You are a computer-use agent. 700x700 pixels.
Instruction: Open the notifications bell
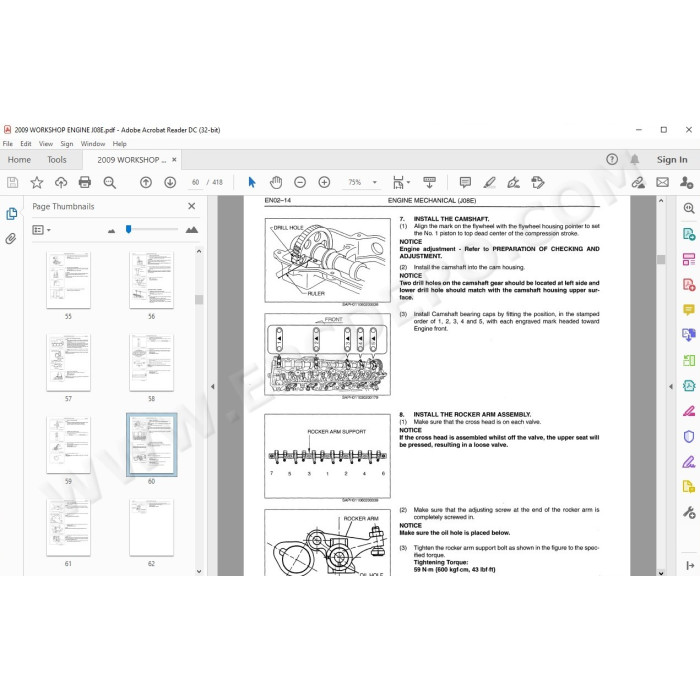pos(634,159)
